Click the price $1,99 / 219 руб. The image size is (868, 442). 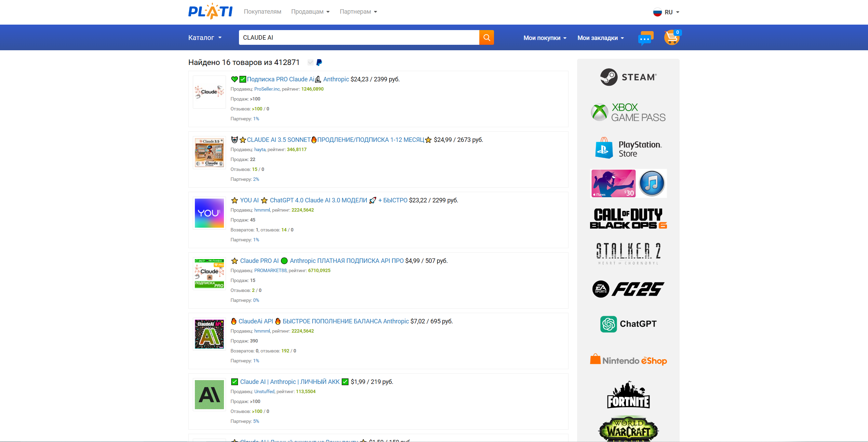click(372, 382)
